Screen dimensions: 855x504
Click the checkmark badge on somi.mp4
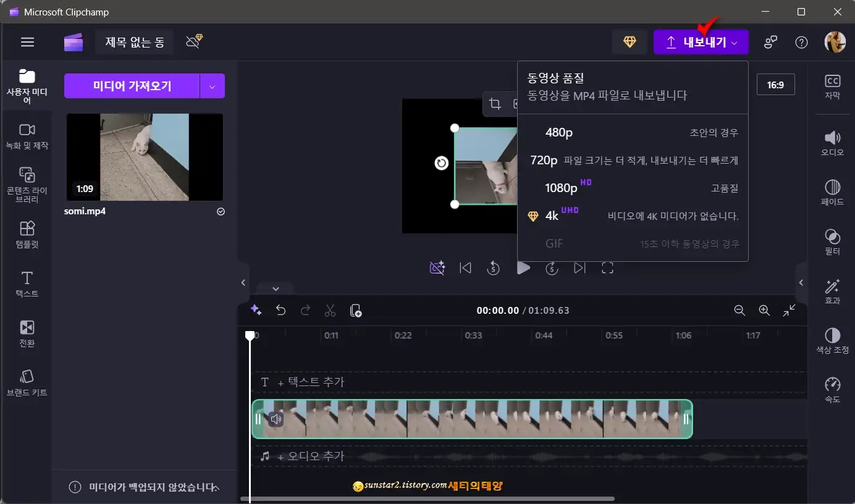click(x=220, y=212)
